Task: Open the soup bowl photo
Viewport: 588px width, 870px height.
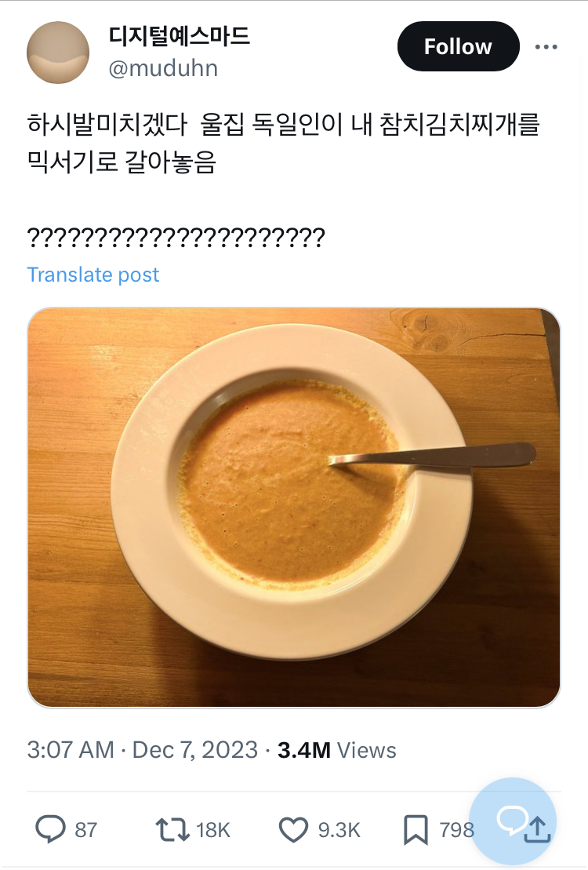Action: point(293,508)
